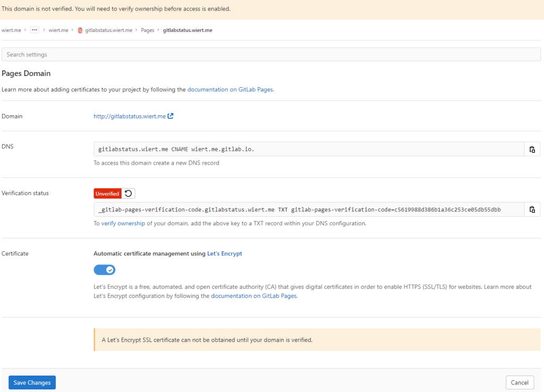Select the DNS record text field
This screenshot has width=544, height=392.
[x=213, y=149]
